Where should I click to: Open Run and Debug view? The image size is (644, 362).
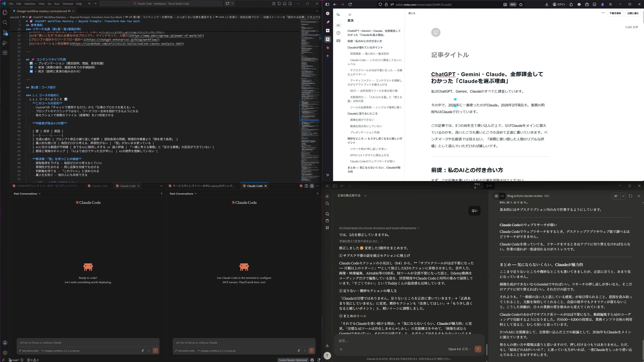click(5, 43)
